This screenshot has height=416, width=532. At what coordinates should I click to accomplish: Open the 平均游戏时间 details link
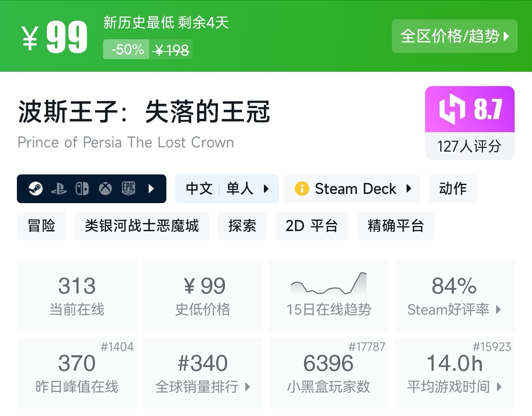coord(454,386)
